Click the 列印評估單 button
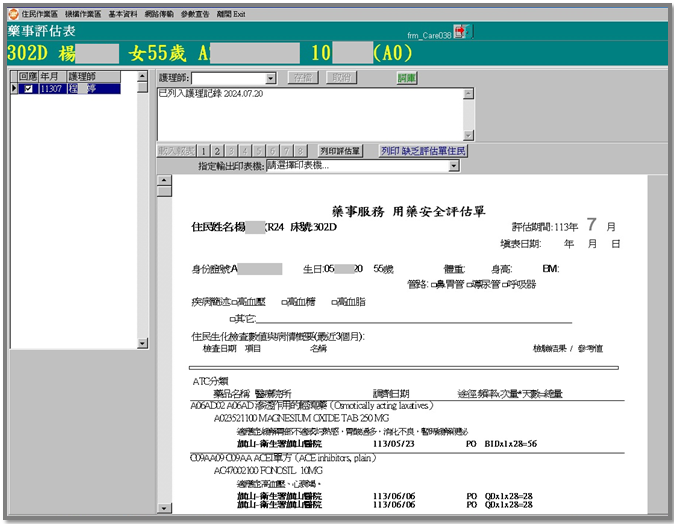The image size is (674, 524). (341, 151)
